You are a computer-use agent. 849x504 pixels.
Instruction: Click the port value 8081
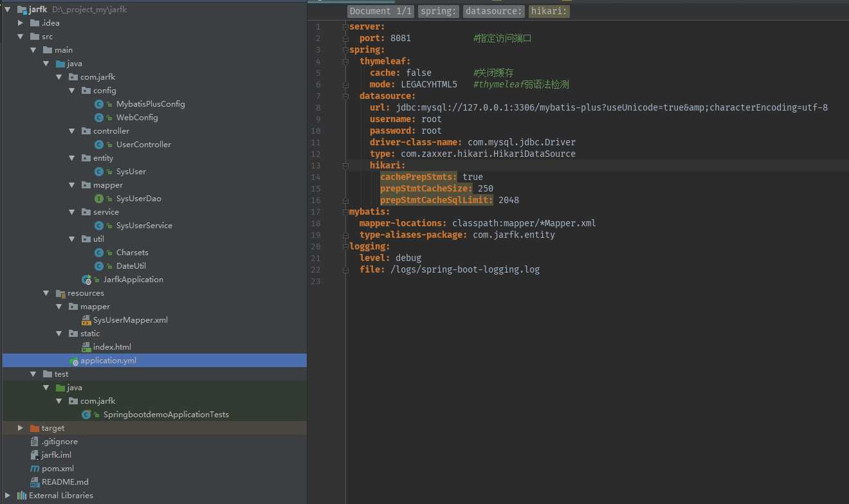click(401, 39)
